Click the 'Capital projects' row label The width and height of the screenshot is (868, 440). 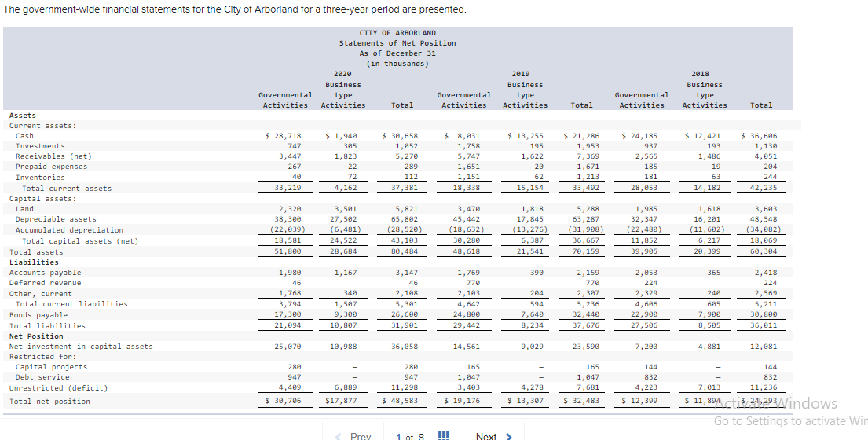(52, 367)
